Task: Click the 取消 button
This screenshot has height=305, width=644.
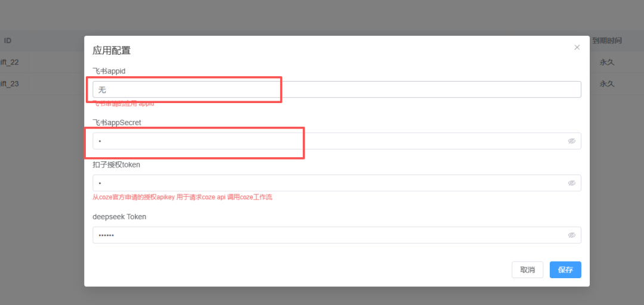Action: point(527,270)
